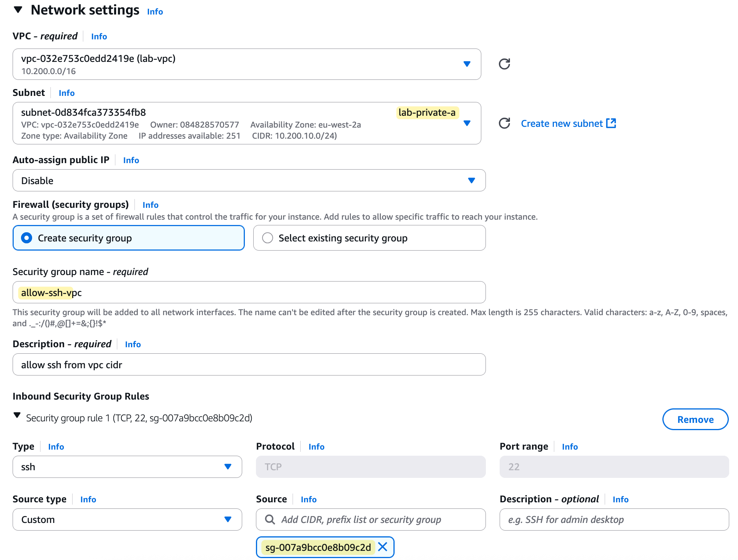Viewport: 738px width, 560px height.
Task: Remove the sg-007a9bcc0e8b09c2d tag via its X icon
Action: (382, 547)
